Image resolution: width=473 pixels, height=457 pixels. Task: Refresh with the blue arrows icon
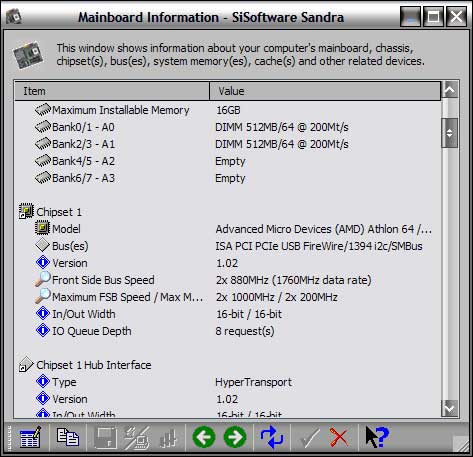[x=272, y=437]
